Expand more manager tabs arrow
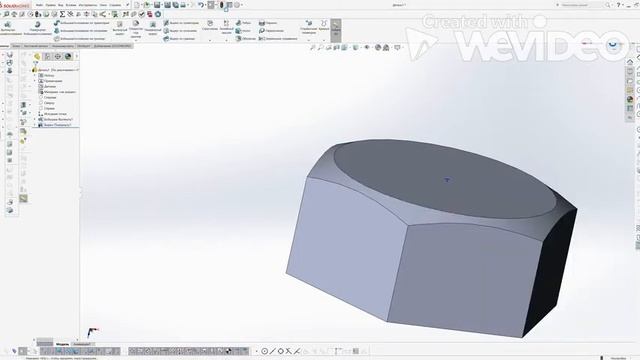Image resolution: width=640 pixels, height=360 pixels. click(x=77, y=57)
